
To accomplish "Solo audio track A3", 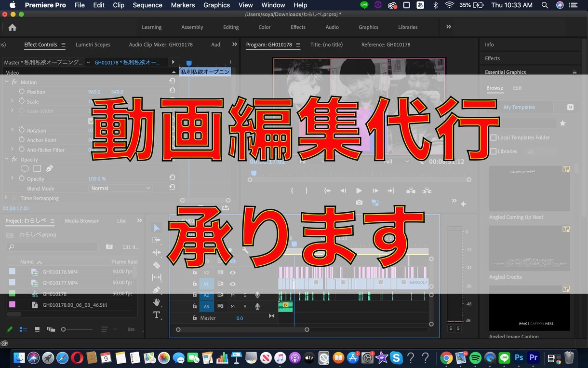I will pyautogui.click(x=245, y=306).
